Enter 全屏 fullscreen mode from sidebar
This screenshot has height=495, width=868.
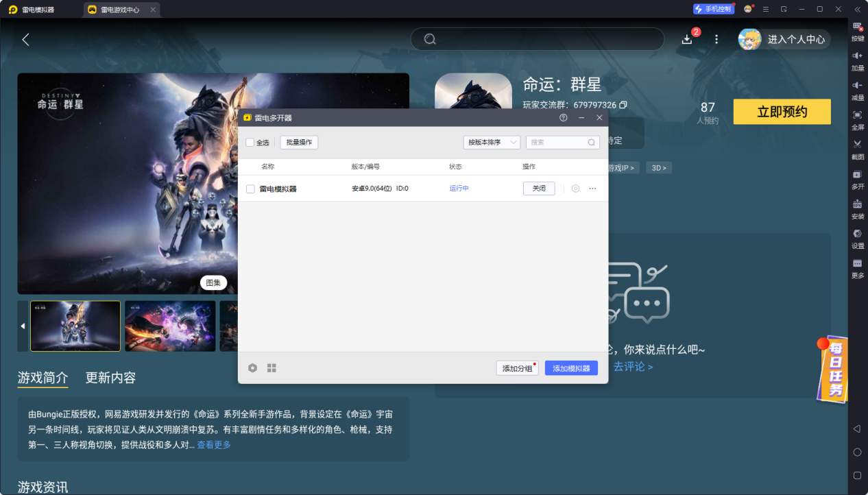pos(857,115)
